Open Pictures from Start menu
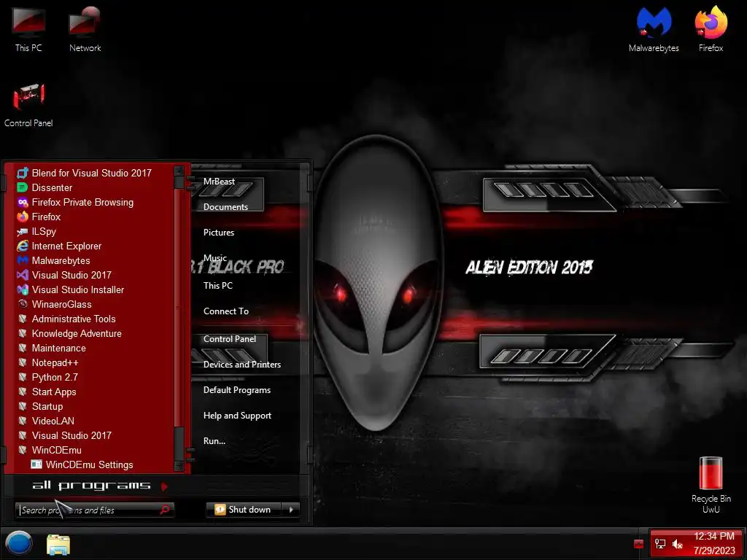 (219, 233)
